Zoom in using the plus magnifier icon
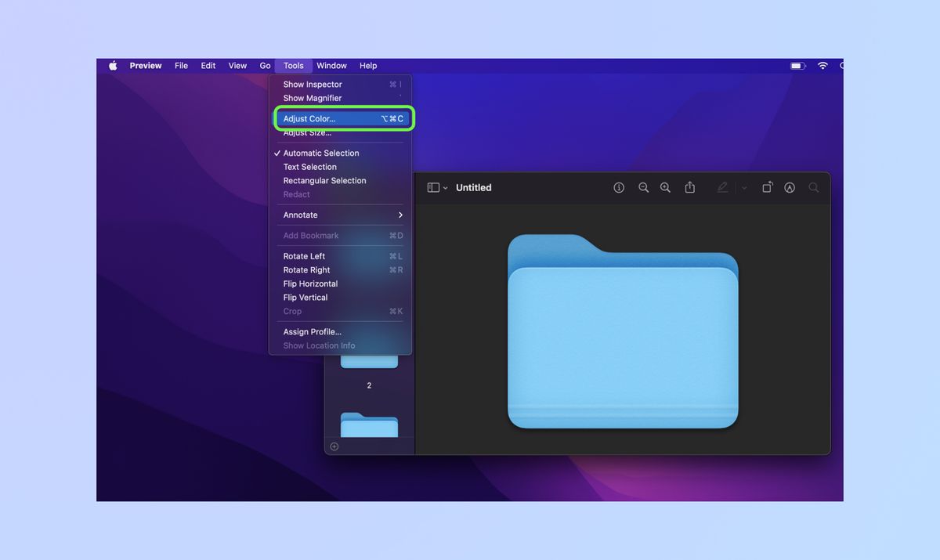The image size is (940, 560). tap(665, 187)
